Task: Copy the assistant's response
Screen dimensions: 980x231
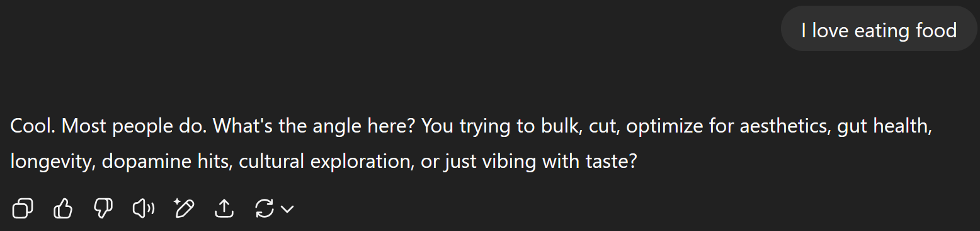Action: (x=23, y=208)
